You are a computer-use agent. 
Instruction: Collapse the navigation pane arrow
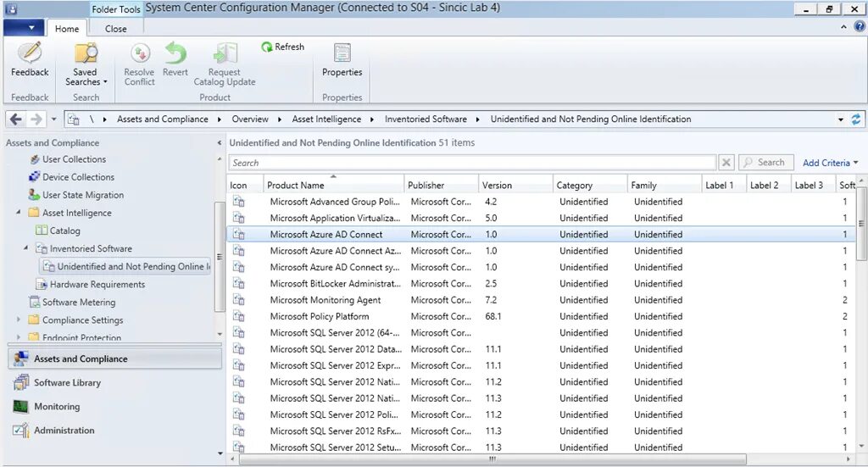click(x=220, y=143)
